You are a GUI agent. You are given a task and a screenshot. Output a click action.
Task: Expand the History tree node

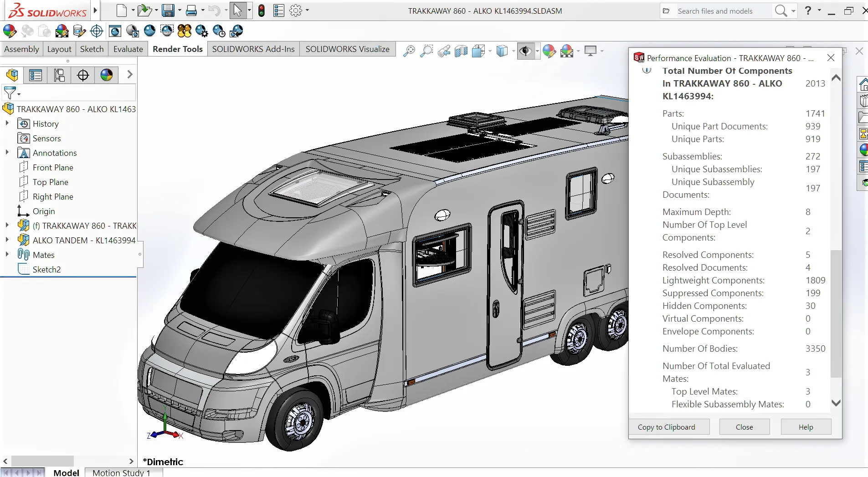(x=7, y=123)
